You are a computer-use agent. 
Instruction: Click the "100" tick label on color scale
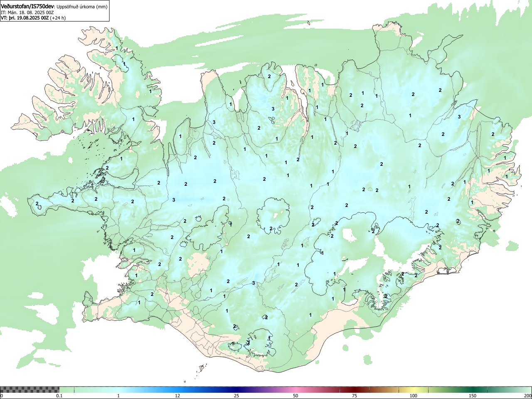coord(414,396)
